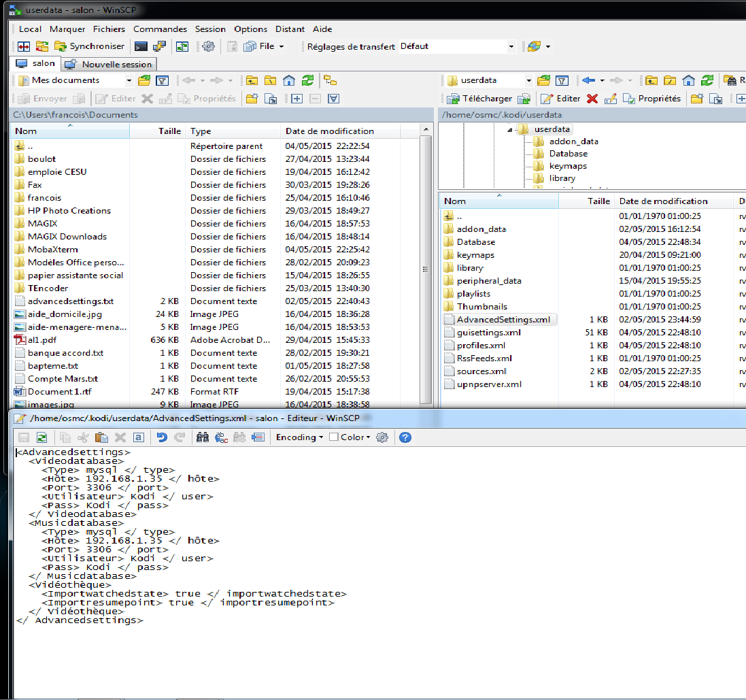Go to remote home directory icon

[688, 80]
